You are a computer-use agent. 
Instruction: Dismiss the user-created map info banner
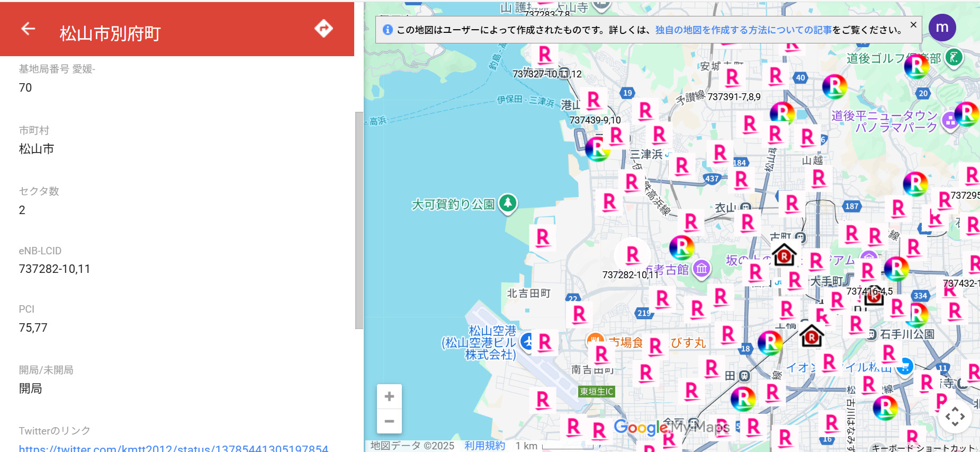click(x=913, y=25)
